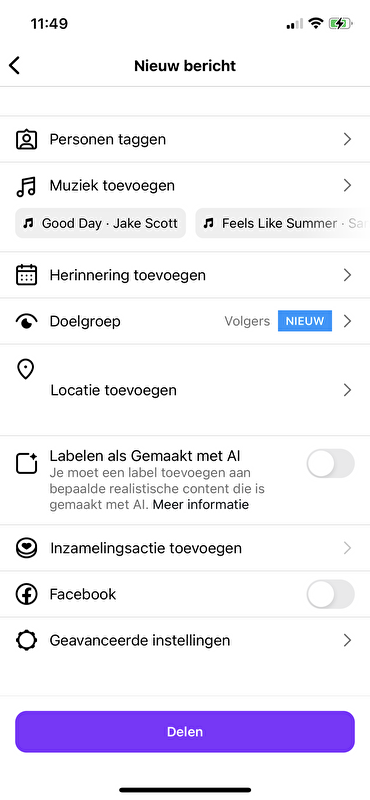Tap the purple Delen button
The height and width of the screenshot is (800, 370).
pos(185,732)
